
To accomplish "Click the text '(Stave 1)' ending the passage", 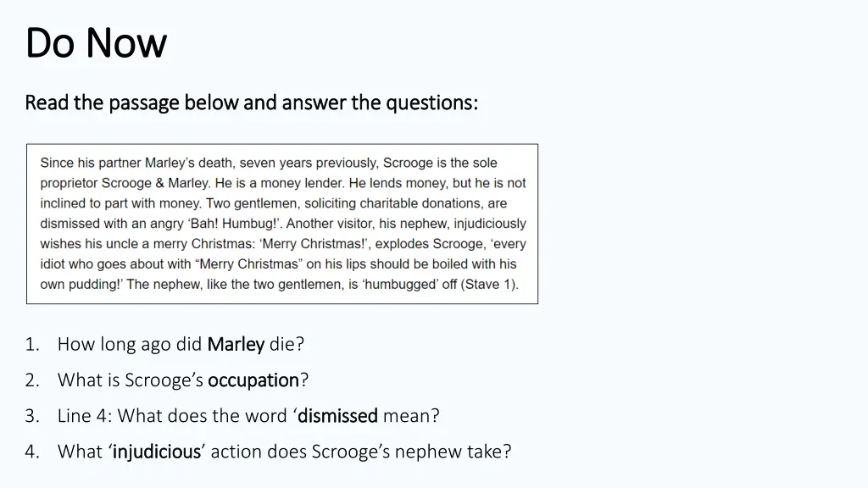I will (489, 285).
